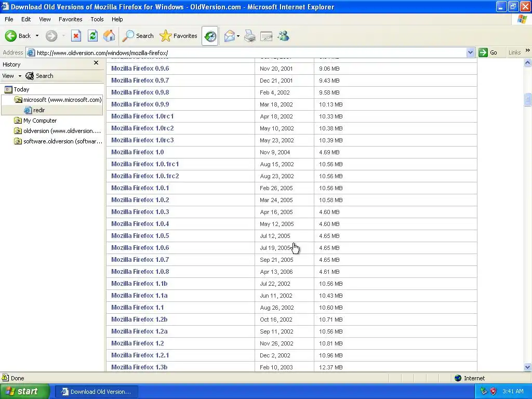Click the vertical scrollbar thumb
The width and height of the screenshot is (532, 399).
(x=527, y=100)
